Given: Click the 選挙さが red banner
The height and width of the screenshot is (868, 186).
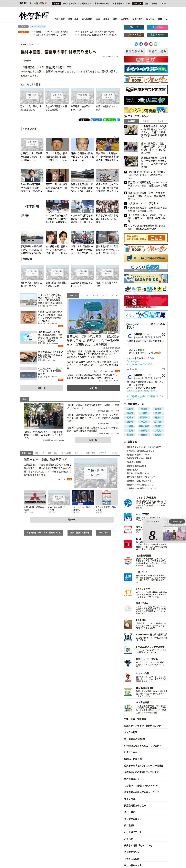Looking at the screenshot, I should (146, 59).
